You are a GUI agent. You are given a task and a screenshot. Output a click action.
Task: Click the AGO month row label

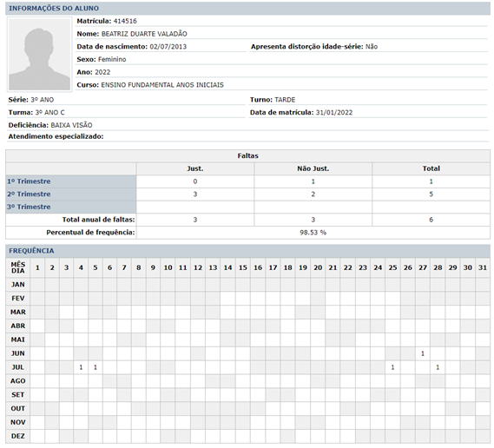[x=18, y=381]
